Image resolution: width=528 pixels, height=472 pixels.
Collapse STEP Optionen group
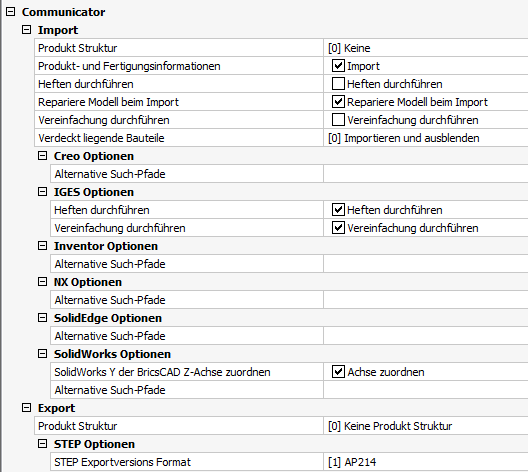[x=42, y=444]
